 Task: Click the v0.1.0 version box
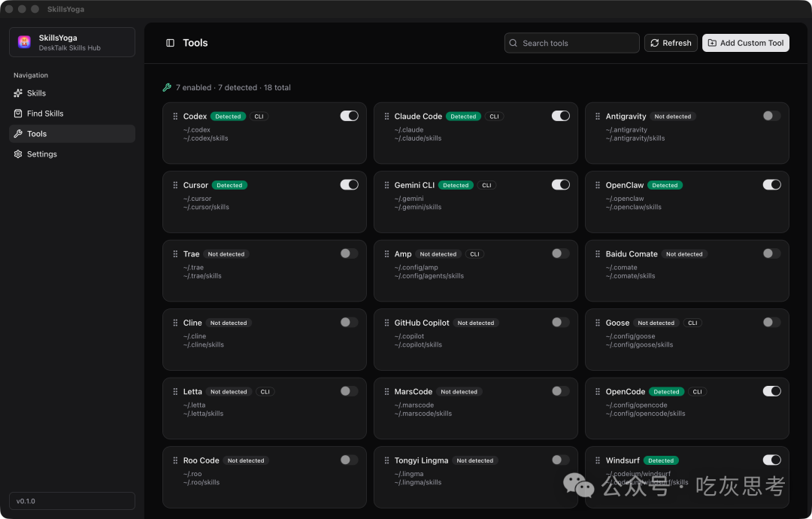coord(72,501)
